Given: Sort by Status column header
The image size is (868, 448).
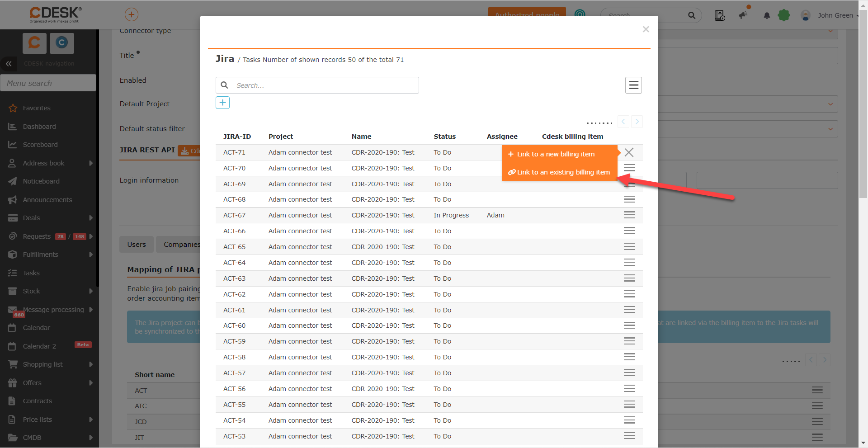Looking at the screenshot, I should [x=444, y=137].
